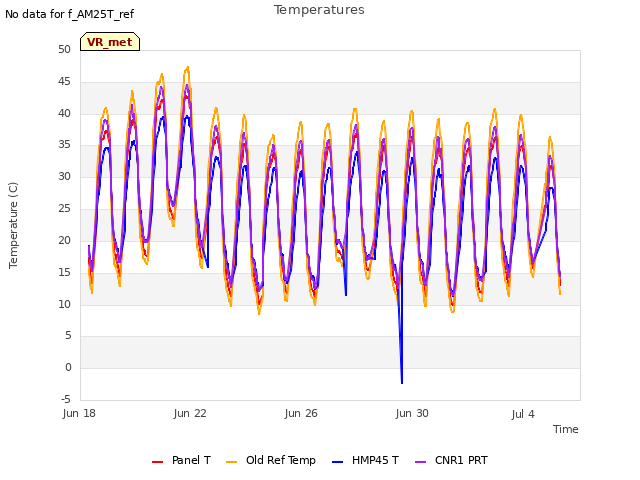Image resolution: width=640 pixels, height=480 pixels.
Task: Click the orange Old Ref Temp swatch
Action: [x=231, y=462]
